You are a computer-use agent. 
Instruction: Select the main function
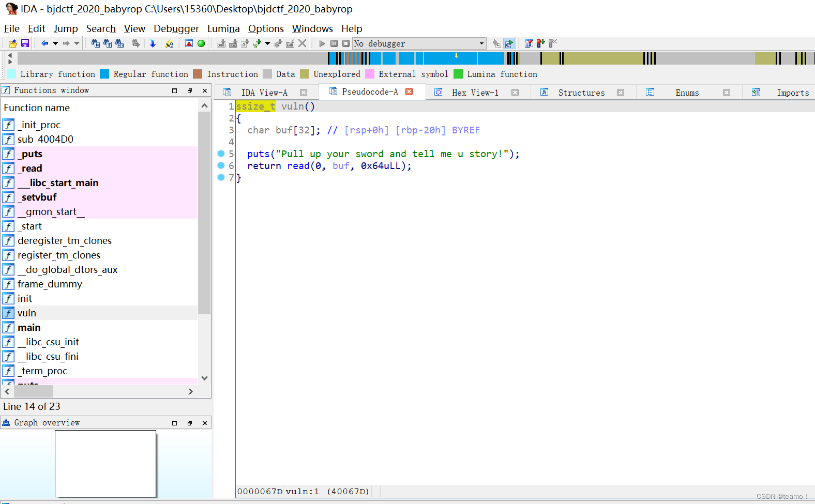99,327
